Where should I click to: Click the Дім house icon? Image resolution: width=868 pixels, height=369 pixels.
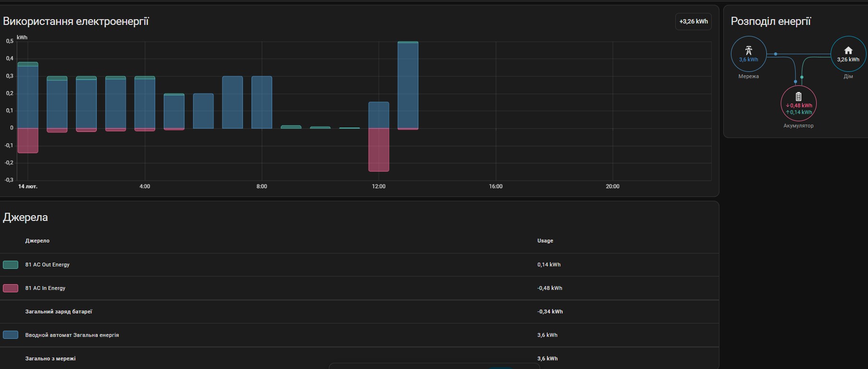848,50
